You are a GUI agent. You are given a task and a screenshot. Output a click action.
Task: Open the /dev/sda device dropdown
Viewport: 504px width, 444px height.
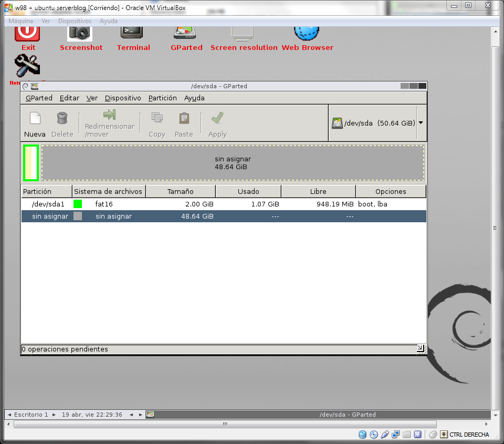tap(421, 122)
